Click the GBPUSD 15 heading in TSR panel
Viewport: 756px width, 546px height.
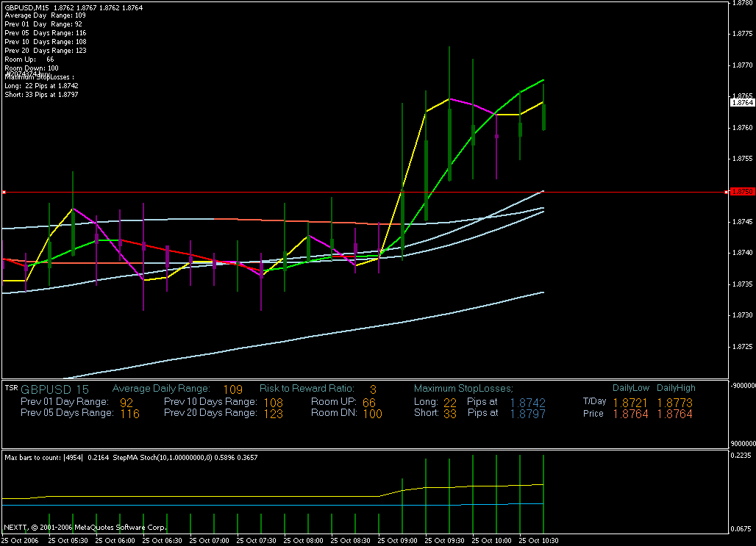pos(54,389)
